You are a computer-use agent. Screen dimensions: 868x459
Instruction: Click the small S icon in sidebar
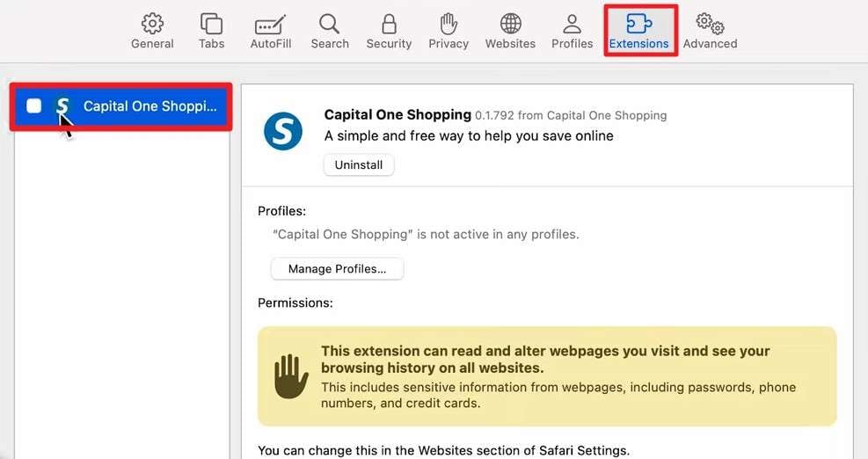pyautogui.click(x=62, y=106)
